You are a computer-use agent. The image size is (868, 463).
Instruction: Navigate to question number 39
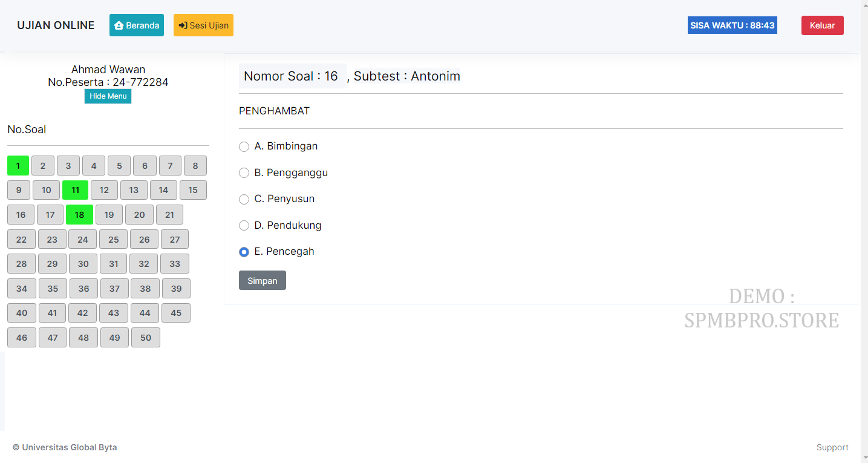coord(176,289)
